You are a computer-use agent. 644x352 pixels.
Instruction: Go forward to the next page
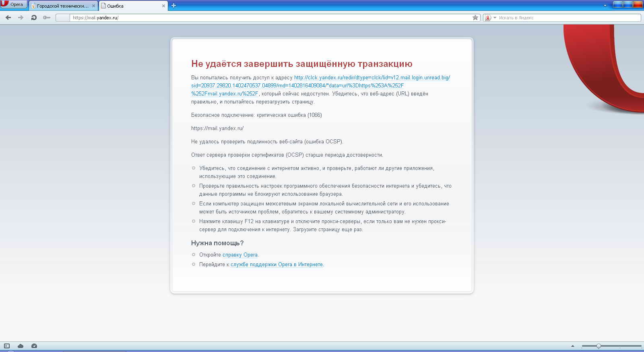click(21, 18)
